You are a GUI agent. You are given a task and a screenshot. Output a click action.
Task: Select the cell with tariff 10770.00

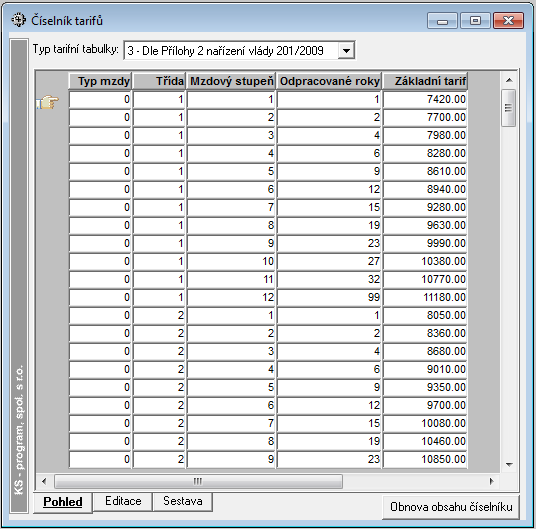[425, 280]
